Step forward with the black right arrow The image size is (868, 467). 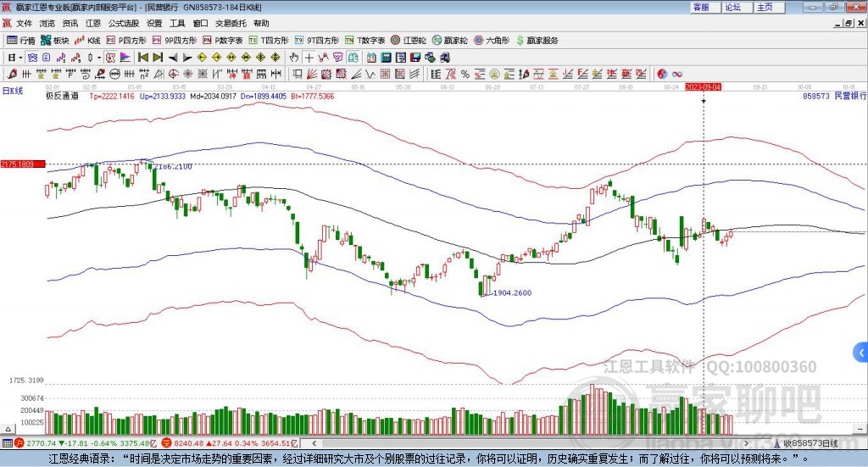point(187,58)
